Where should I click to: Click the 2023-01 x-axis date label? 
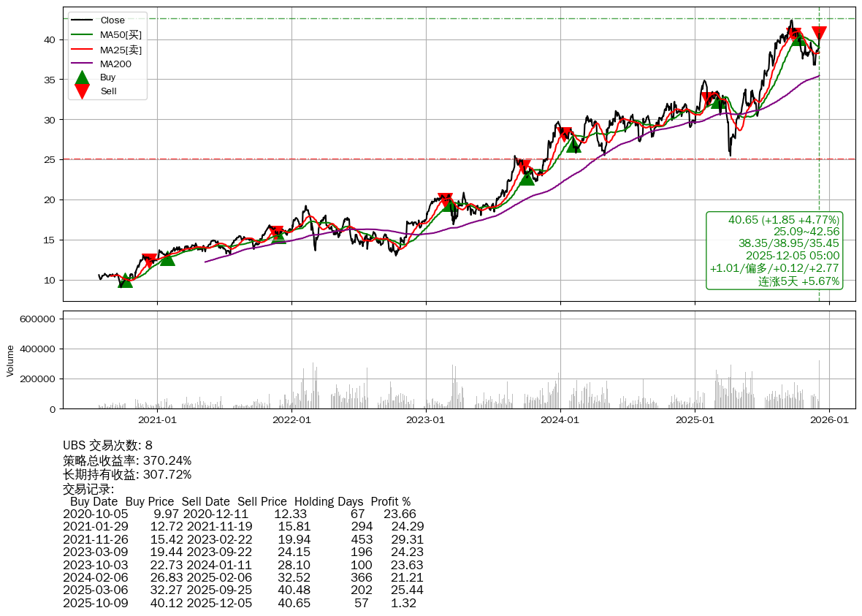tap(426, 420)
